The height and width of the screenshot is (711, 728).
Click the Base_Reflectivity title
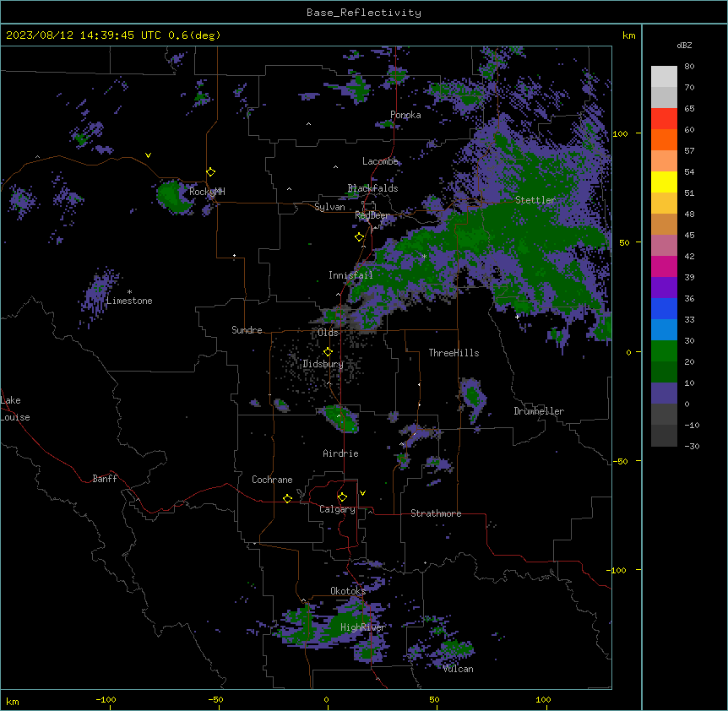364,13
